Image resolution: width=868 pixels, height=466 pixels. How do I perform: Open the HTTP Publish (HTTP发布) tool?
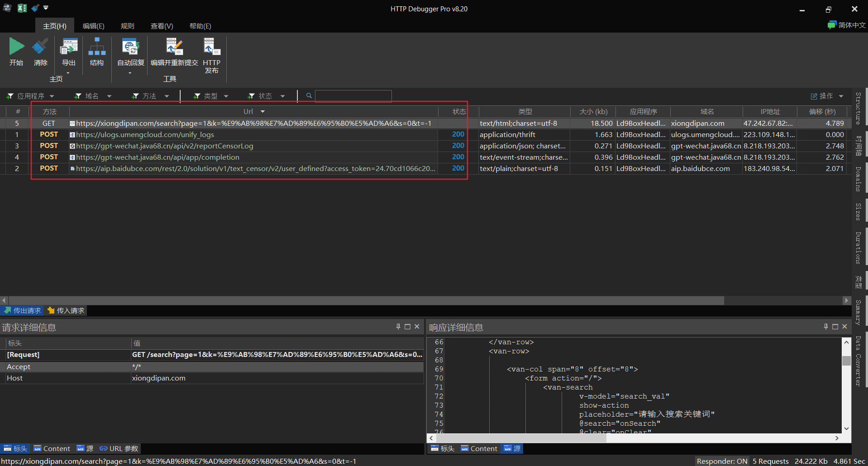click(x=211, y=46)
